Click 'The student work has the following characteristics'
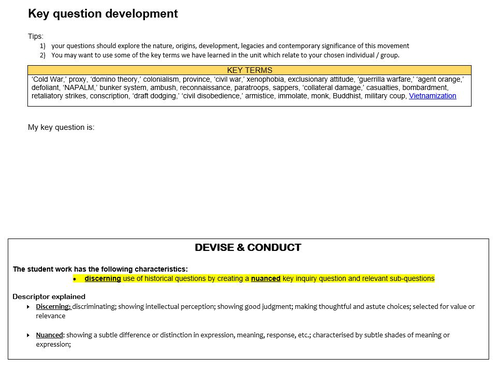 [100, 269]
